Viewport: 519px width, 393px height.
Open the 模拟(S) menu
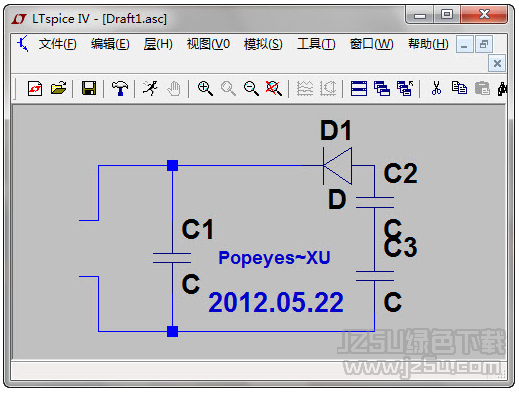point(263,44)
